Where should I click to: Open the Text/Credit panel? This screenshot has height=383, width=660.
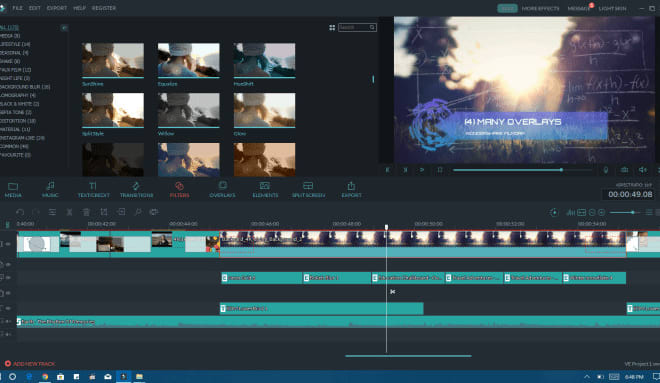coord(93,189)
